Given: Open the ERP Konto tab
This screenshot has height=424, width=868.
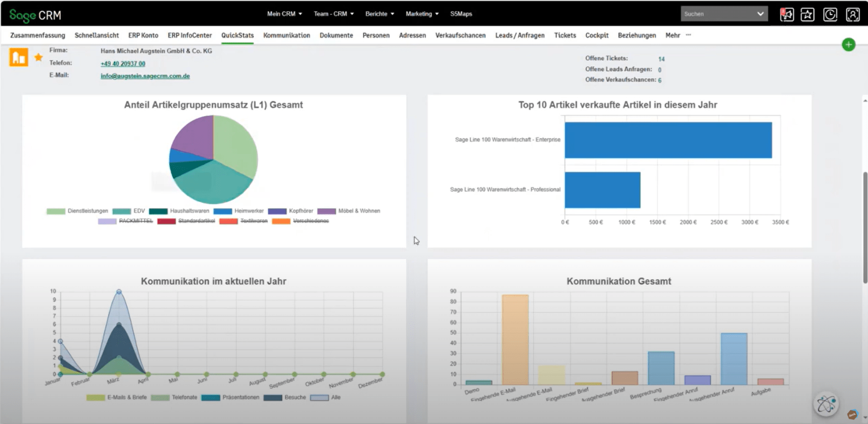Looking at the screenshot, I should click(x=143, y=35).
